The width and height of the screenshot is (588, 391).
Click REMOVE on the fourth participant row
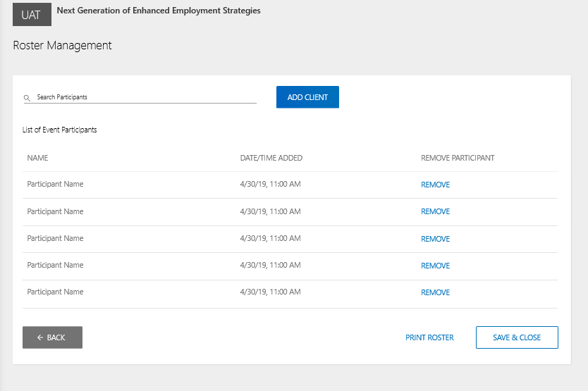pos(435,266)
